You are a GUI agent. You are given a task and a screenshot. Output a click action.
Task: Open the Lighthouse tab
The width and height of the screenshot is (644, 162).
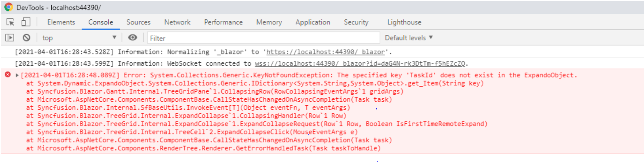pyautogui.click(x=404, y=22)
